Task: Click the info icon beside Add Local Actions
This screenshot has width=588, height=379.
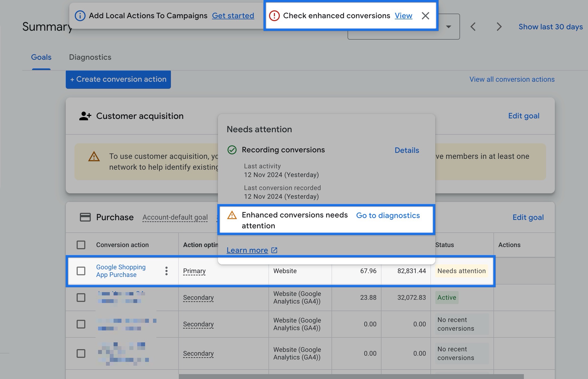Action: [x=80, y=16]
